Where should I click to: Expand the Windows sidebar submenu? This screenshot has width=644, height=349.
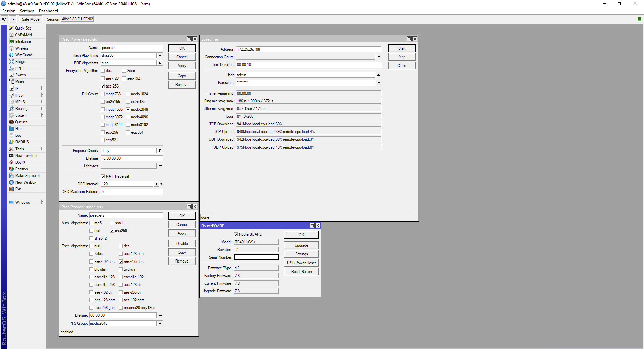[x=42, y=202]
